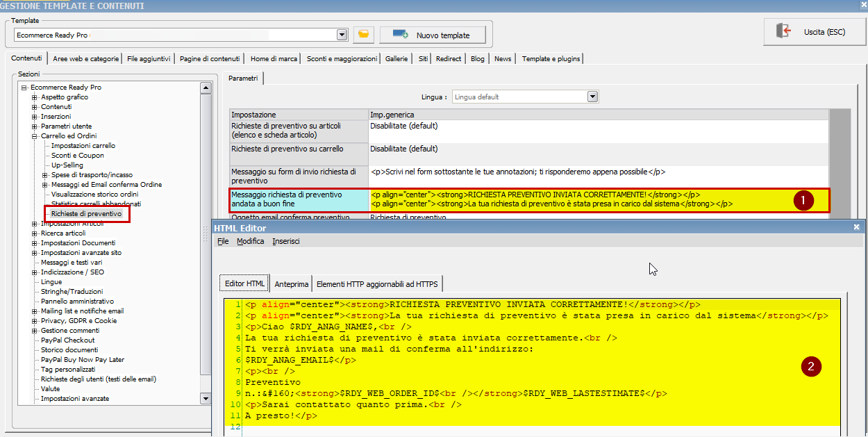The width and height of the screenshot is (868, 437).
Task: Collapse Carrello ed Ordini tree node
Action: [35, 136]
